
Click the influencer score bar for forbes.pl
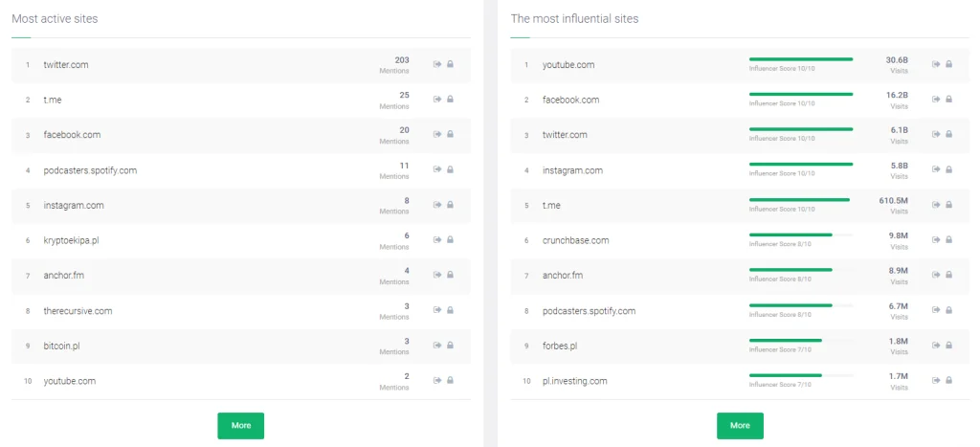coord(801,340)
